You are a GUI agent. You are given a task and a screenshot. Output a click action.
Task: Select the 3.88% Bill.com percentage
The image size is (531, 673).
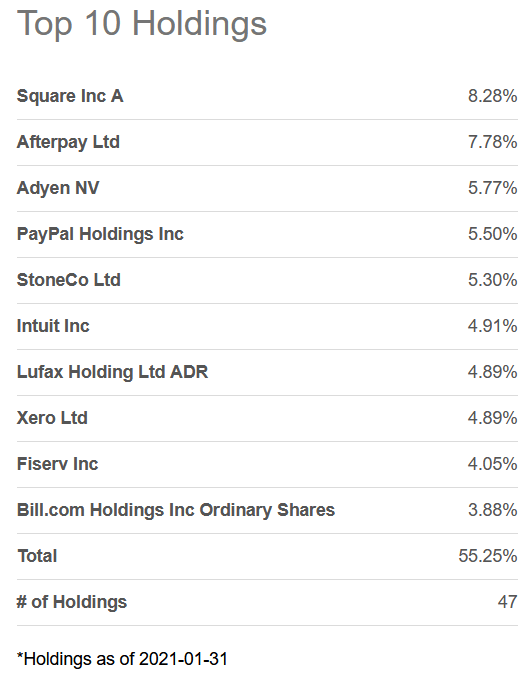click(493, 510)
